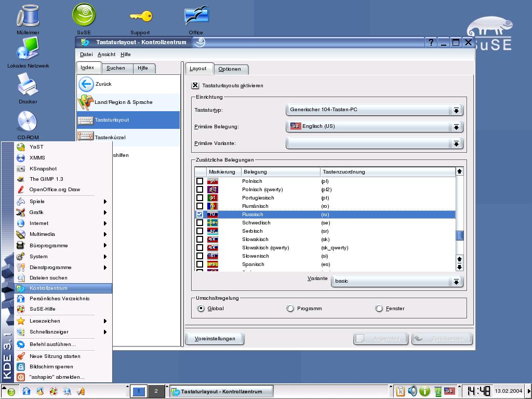This screenshot has width=532, height=399.
Task: Open the Variante basic dropdown
Action: point(397,281)
